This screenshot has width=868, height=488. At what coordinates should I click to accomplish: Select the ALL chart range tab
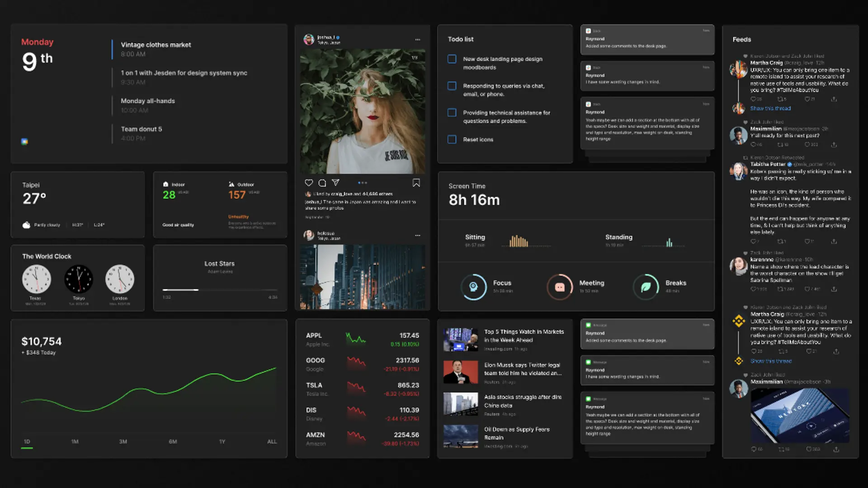click(272, 441)
